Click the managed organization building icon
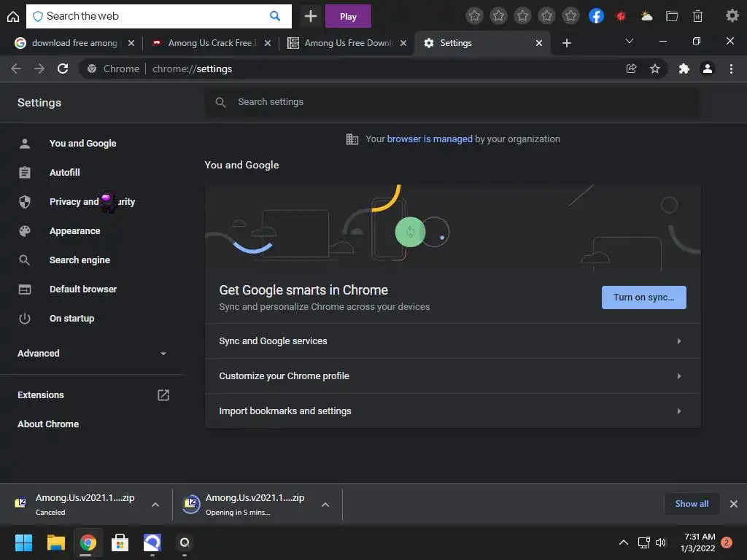This screenshot has height=560, width=747. tap(352, 139)
